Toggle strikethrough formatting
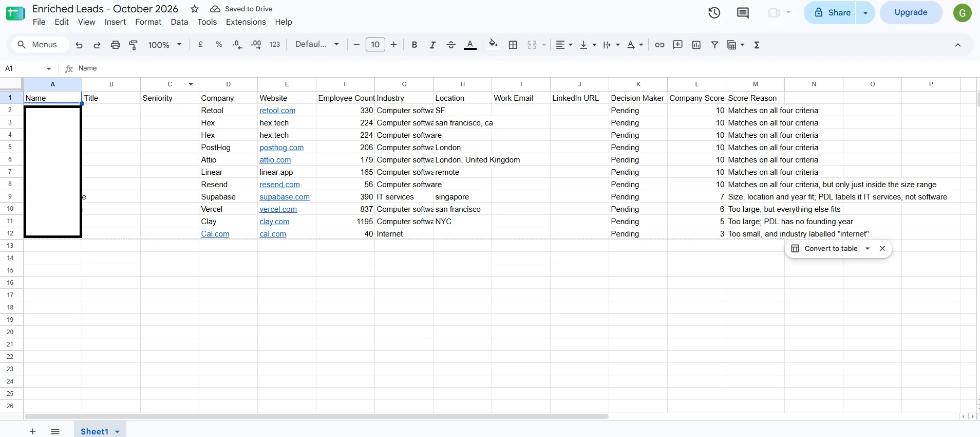Screen dimensions: 980x437 coord(451,45)
